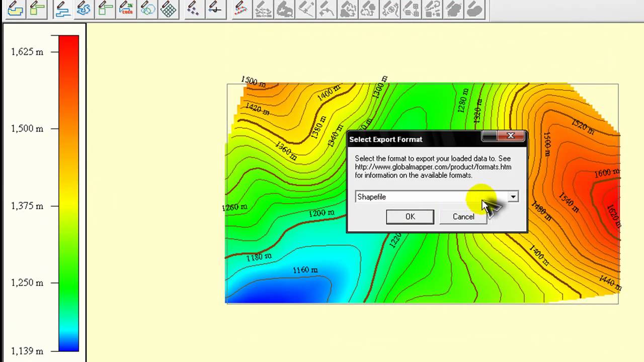This screenshot has height=362, width=644.
Task: Select the freehand trace line tool
Action: [x=84, y=9]
